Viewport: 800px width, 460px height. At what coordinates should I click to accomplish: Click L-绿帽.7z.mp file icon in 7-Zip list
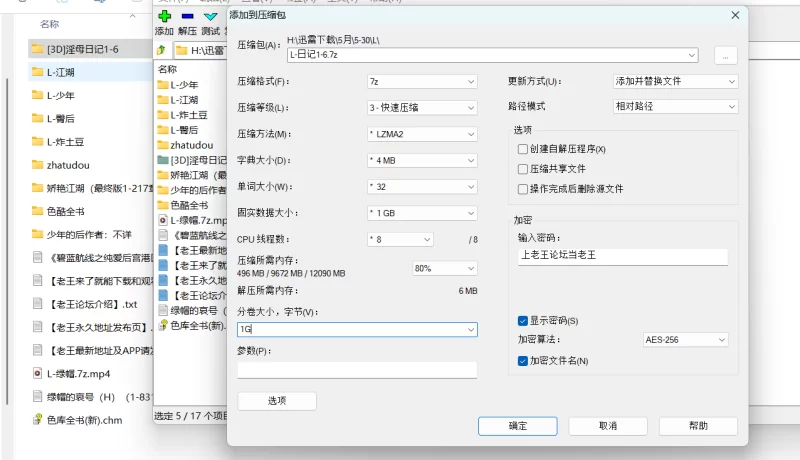(x=163, y=220)
